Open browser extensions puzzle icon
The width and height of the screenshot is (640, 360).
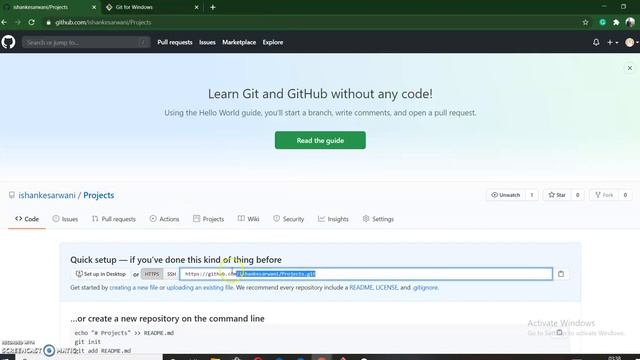[x=616, y=22]
